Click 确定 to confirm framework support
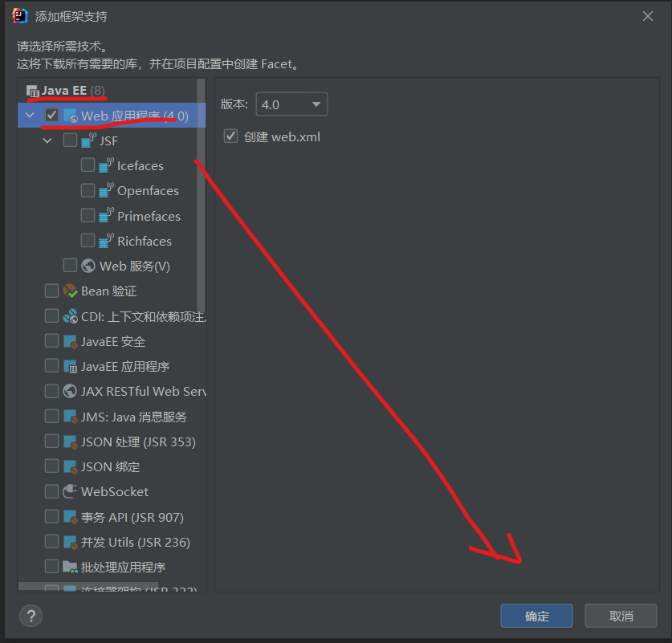 point(536,616)
